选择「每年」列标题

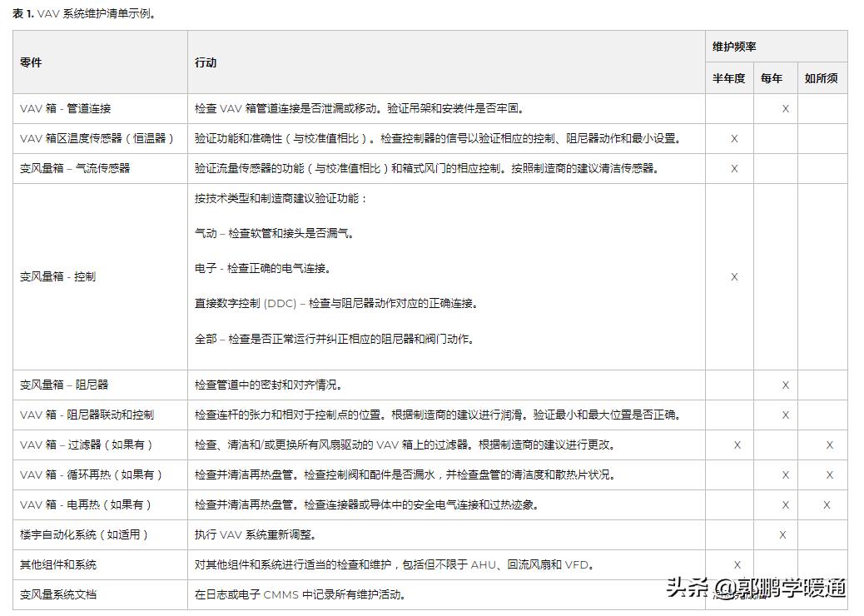click(773, 78)
